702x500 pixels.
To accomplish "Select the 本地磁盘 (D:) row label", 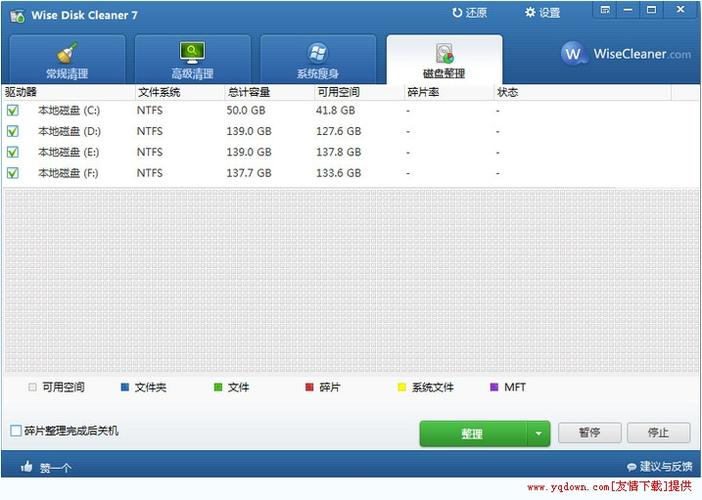I will 69,132.
